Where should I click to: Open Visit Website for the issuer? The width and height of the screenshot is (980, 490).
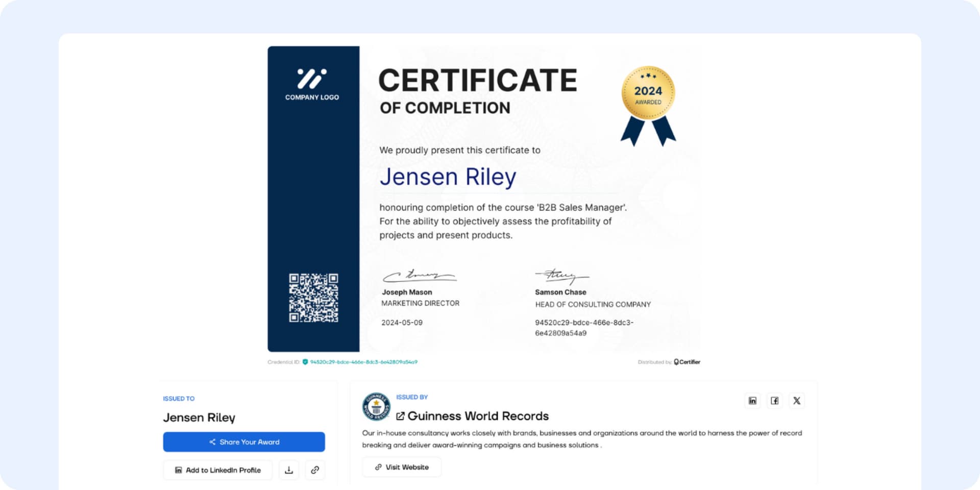click(401, 467)
